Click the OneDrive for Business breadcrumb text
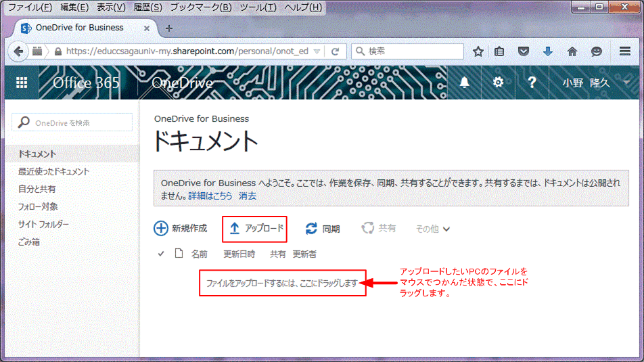The height and width of the screenshot is (362, 644). [x=202, y=118]
